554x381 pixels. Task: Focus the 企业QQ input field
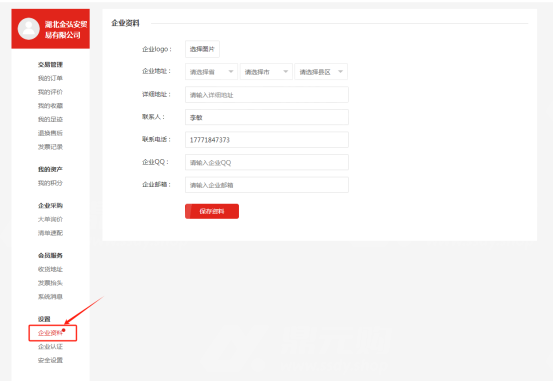pyautogui.click(x=267, y=163)
